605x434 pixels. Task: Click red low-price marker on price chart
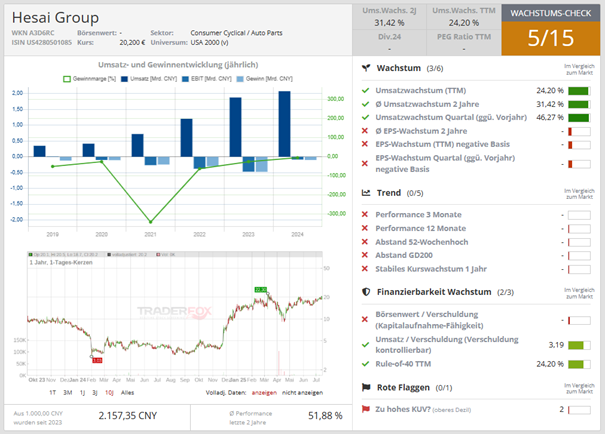point(97,360)
